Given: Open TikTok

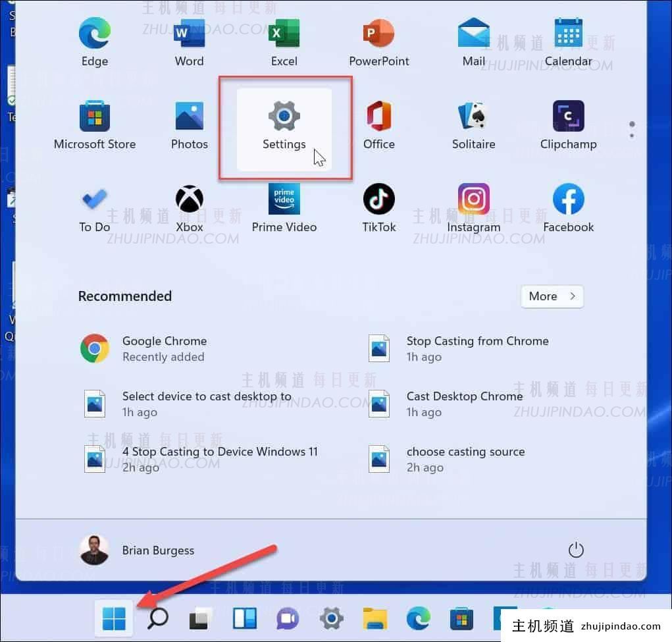Looking at the screenshot, I should 378,205.
